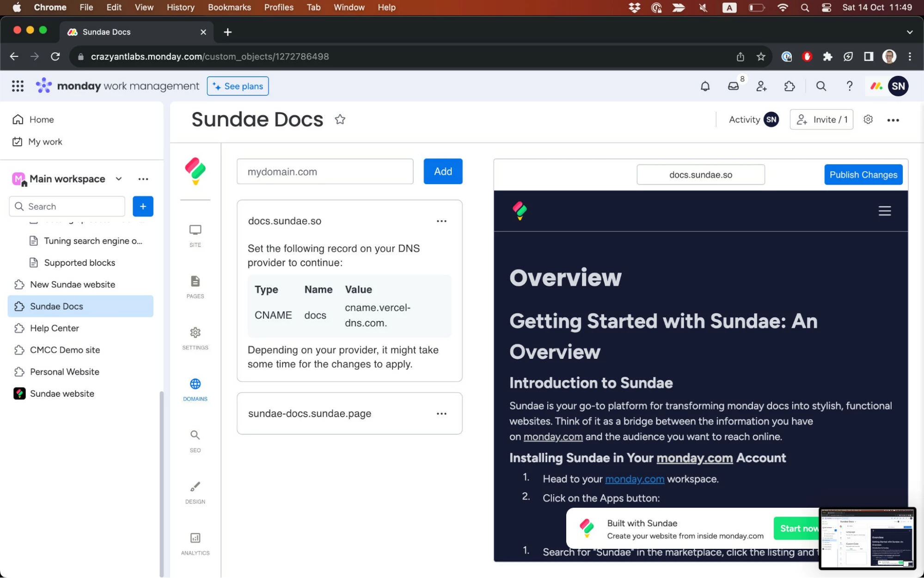Open the Window menu
This screenshot has width=924, height=578.
coord(349,7)
